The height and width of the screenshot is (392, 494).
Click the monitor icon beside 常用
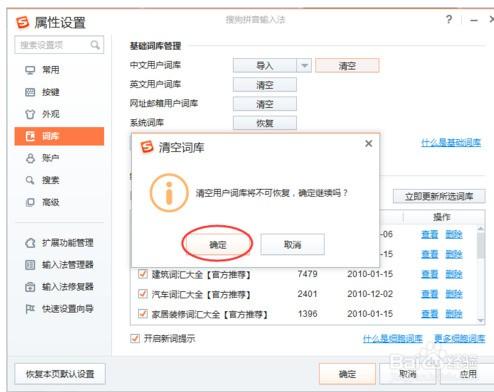point(30,70)
